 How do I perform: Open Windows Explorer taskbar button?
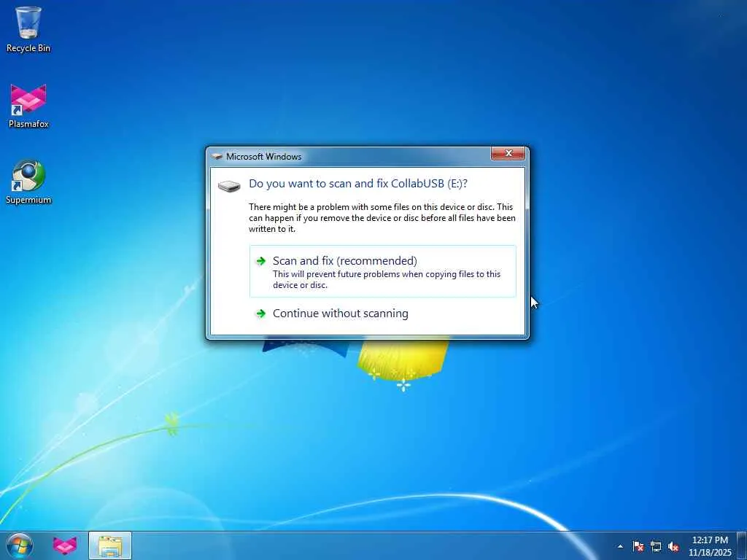(110, 545)
